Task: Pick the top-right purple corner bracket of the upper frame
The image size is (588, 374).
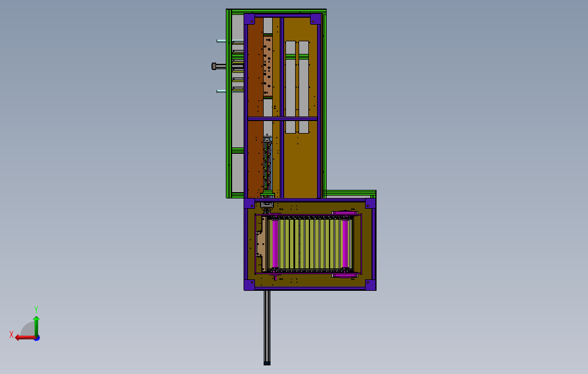Action: click(x=316, y=19)
